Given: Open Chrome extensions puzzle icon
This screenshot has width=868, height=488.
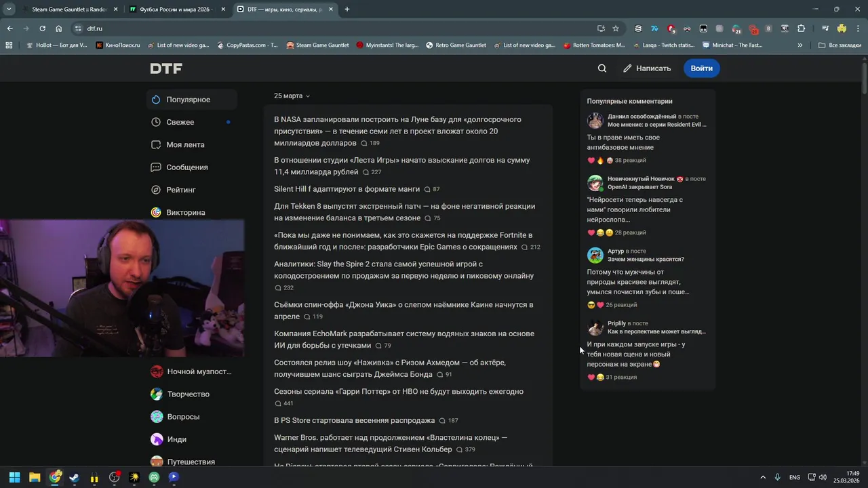Looking at the screenshot, I should click(802, 28).
